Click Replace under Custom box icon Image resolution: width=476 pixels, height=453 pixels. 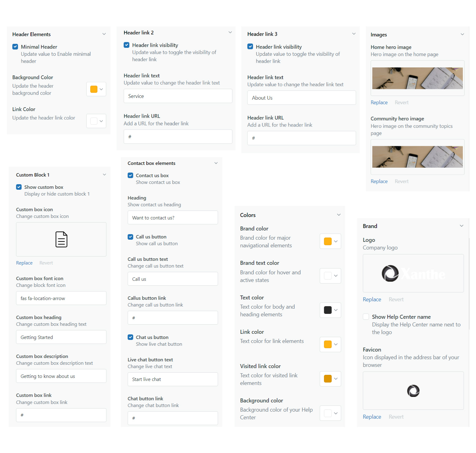point(24,263)
